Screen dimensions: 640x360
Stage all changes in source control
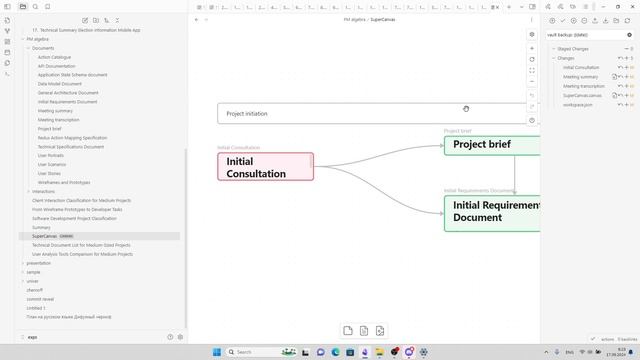(x=573, y=20)
